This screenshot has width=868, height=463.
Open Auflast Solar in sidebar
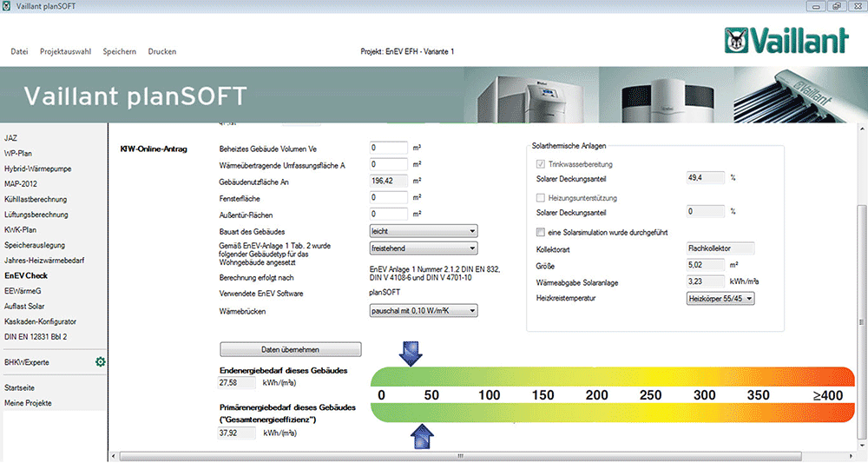tap(24, 306)
